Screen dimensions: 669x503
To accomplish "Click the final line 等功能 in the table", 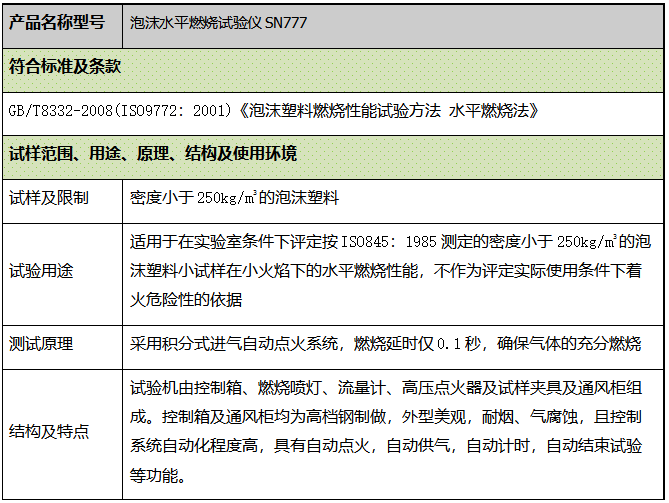I will point(160,475).
